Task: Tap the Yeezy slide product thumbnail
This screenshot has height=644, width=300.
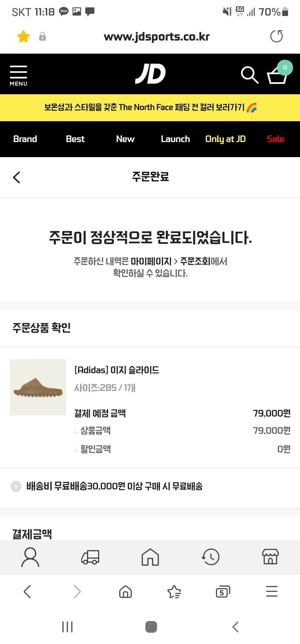Action: coord(38,387)
